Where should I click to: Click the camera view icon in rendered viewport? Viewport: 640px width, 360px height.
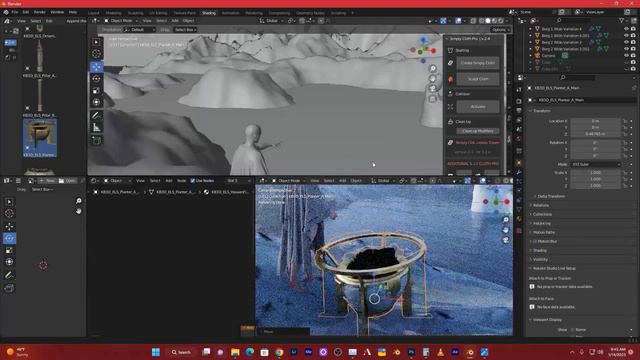pyautogui.click(x=506, y=240)
